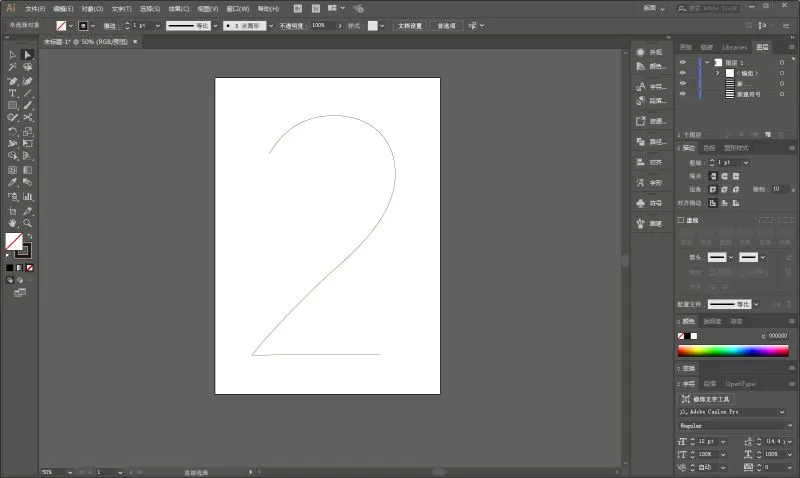
Task: Switch to the Libraries tab
Action: [x=735, y=47]
